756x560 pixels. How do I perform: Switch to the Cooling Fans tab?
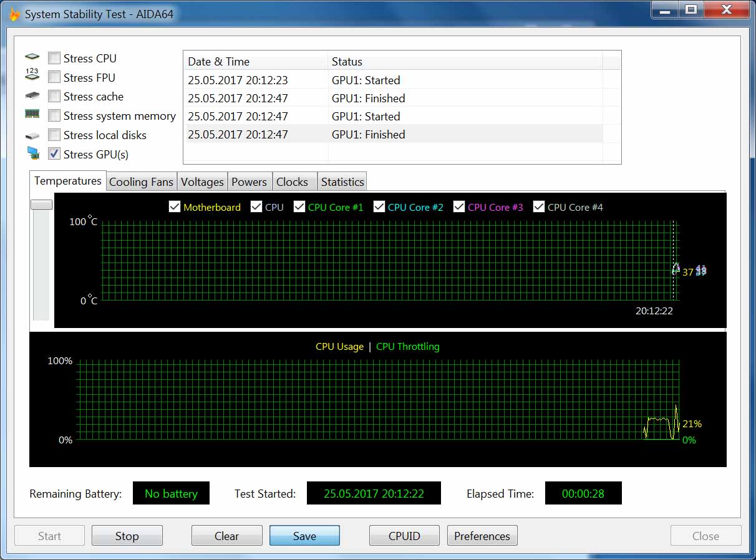point(142,182)
